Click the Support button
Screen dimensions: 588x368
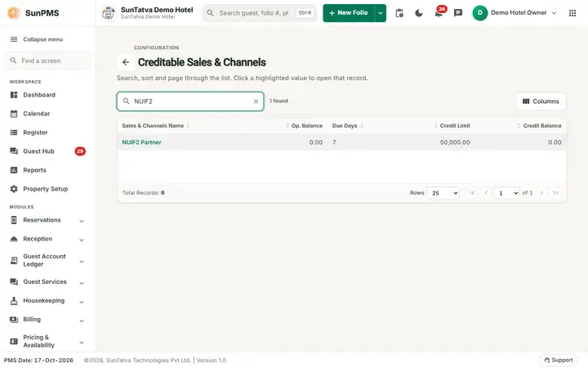point(559,360)
